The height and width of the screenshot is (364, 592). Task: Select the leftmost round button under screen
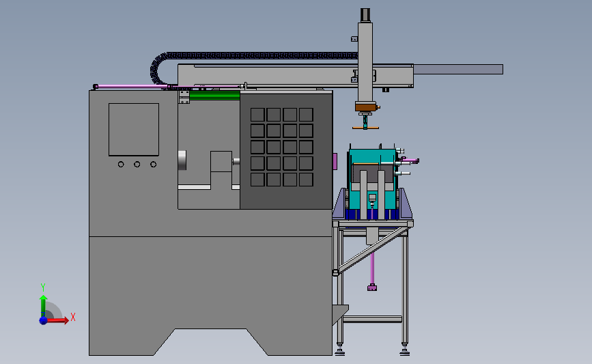tap(121, 165)
